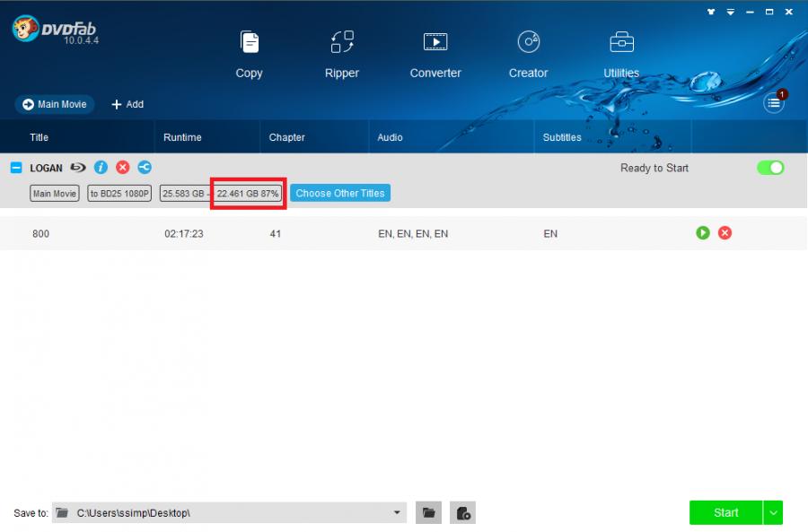Delete title 800 using red X icon
The width and height of the screenshot is (808, 532).
click(x=725, y=233)
